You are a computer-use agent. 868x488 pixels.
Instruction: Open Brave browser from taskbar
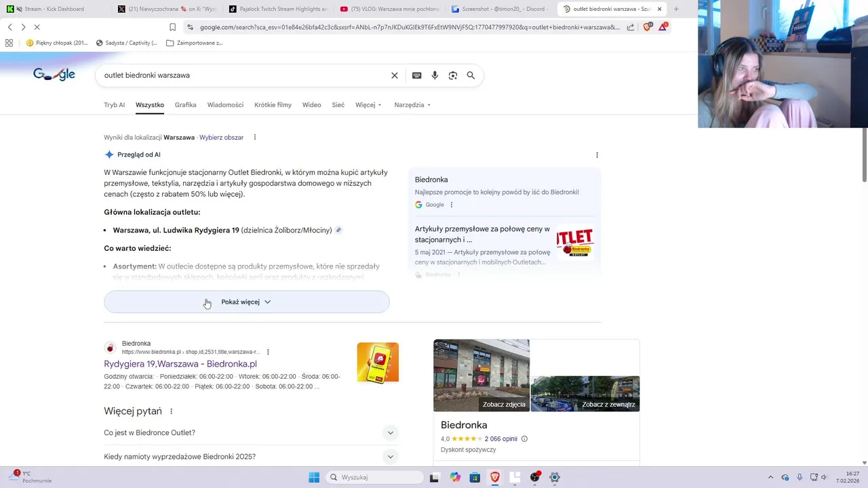coord(495,477)
